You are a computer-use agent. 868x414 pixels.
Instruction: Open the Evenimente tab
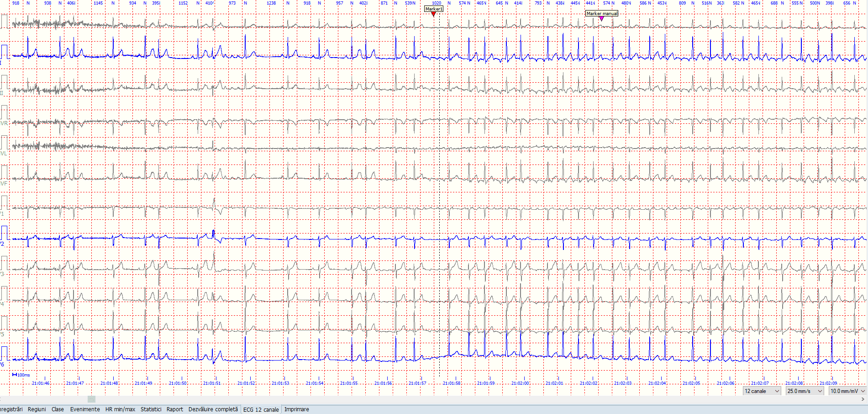[x=85, y=409]
